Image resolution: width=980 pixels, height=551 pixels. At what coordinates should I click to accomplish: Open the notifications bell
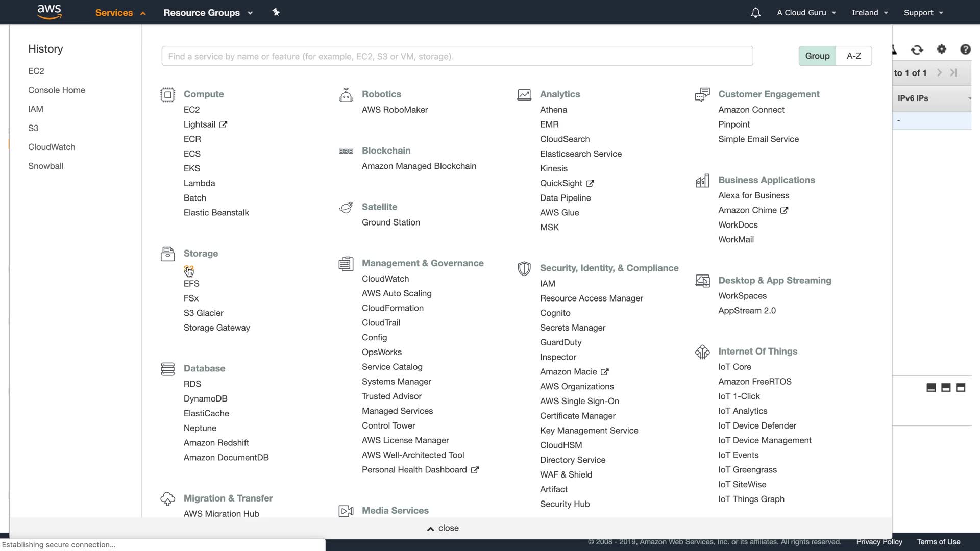[755, 13]
